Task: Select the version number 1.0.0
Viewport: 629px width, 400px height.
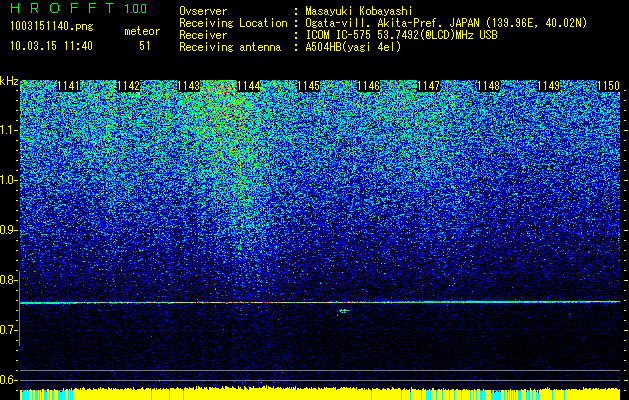Action: 136,8
